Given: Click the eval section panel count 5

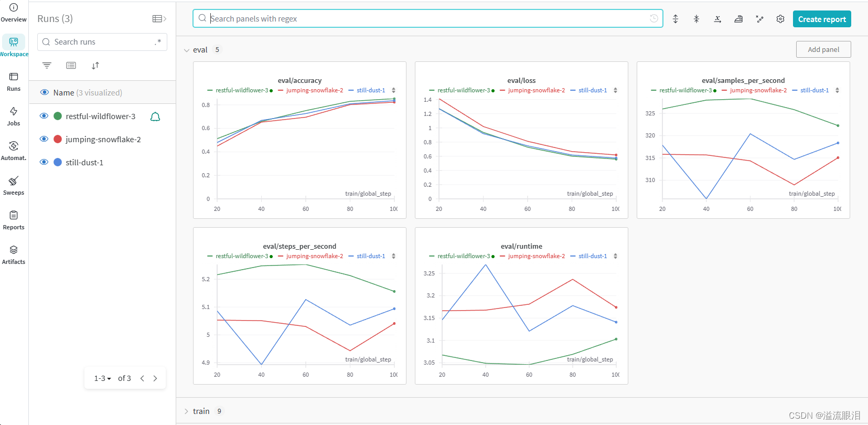Looking at the screenshot, I should 217,50.
